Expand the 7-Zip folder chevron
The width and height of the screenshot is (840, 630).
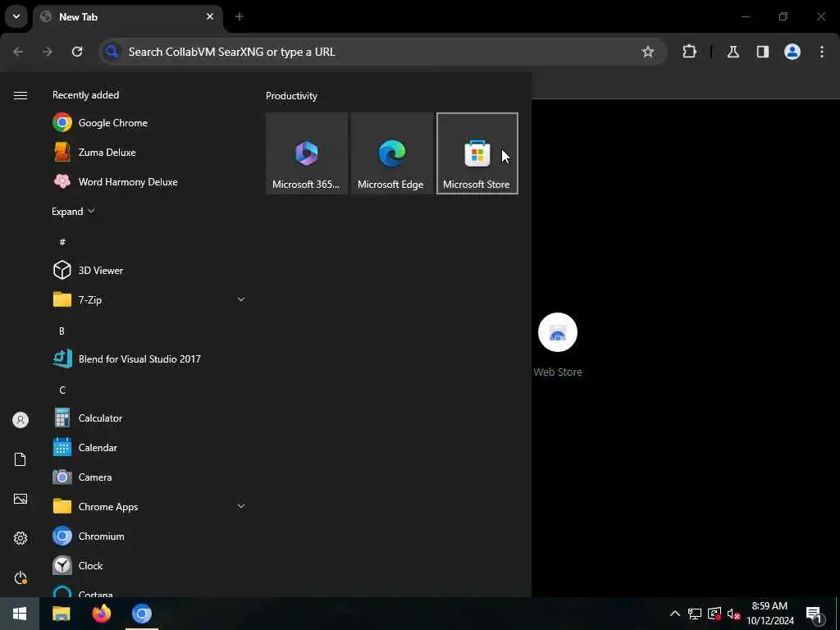click(241, 299)
